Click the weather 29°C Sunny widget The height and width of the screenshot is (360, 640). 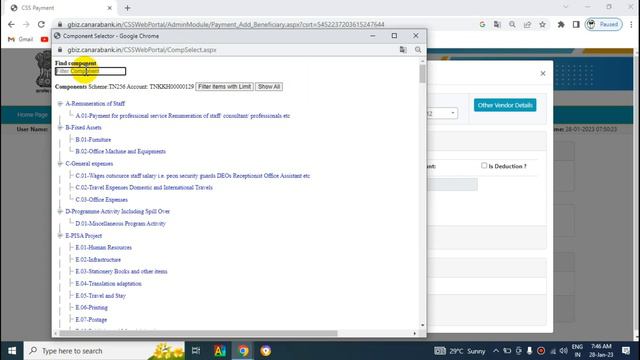460,351
